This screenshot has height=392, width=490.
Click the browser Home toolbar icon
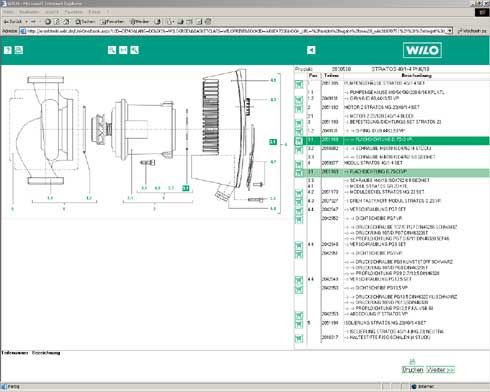[x=66, y=22]
